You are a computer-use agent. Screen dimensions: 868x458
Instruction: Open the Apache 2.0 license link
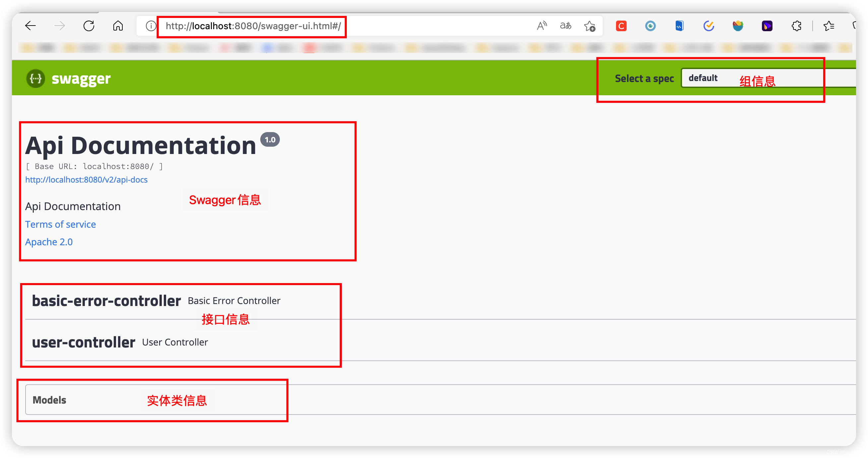49,242
